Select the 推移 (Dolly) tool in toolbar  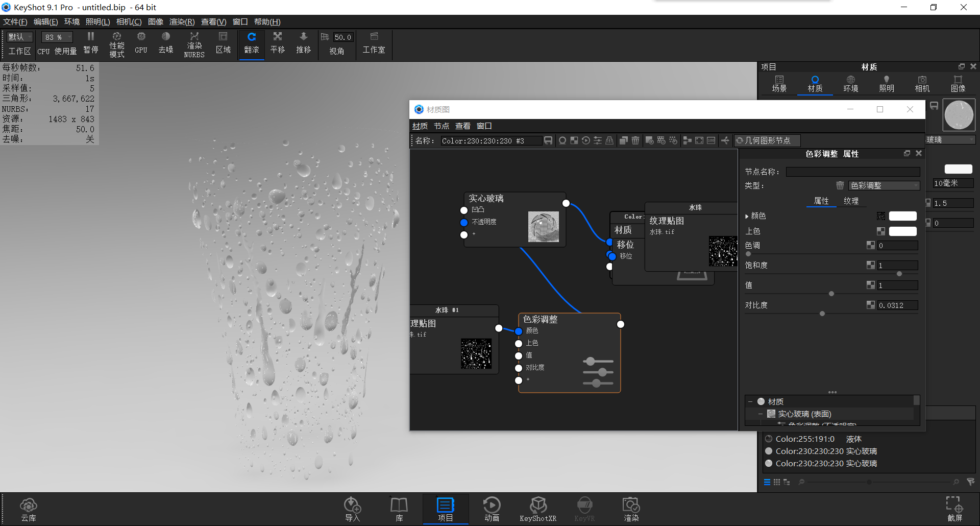[304, 43]
